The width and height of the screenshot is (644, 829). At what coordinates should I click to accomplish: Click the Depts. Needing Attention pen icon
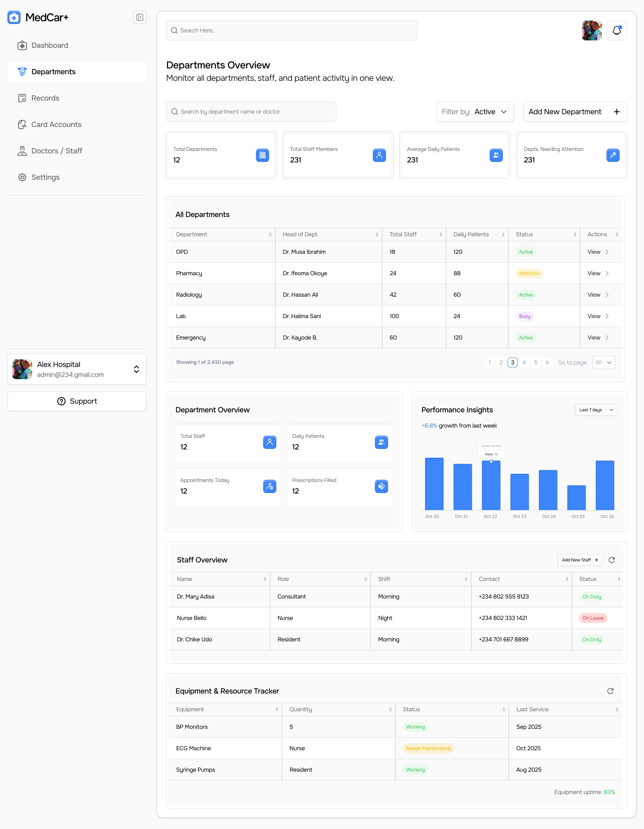(612, 155)
